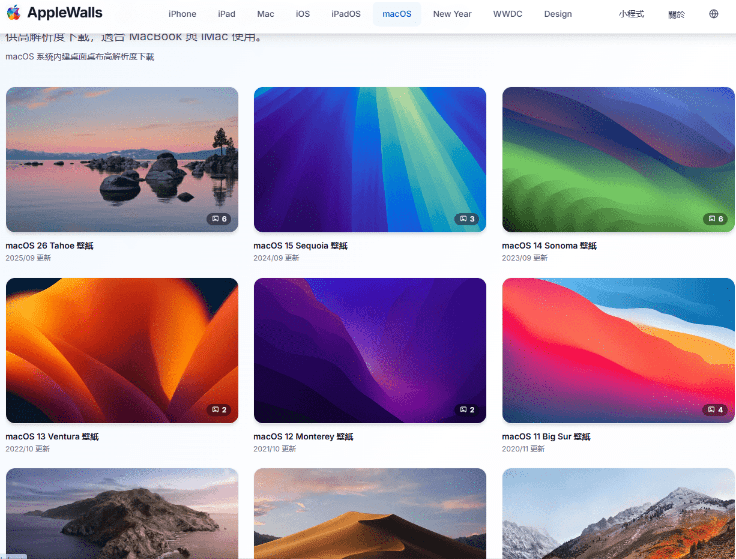
Task: Open the WWDC navigation tab
Action: coord(507,14)
